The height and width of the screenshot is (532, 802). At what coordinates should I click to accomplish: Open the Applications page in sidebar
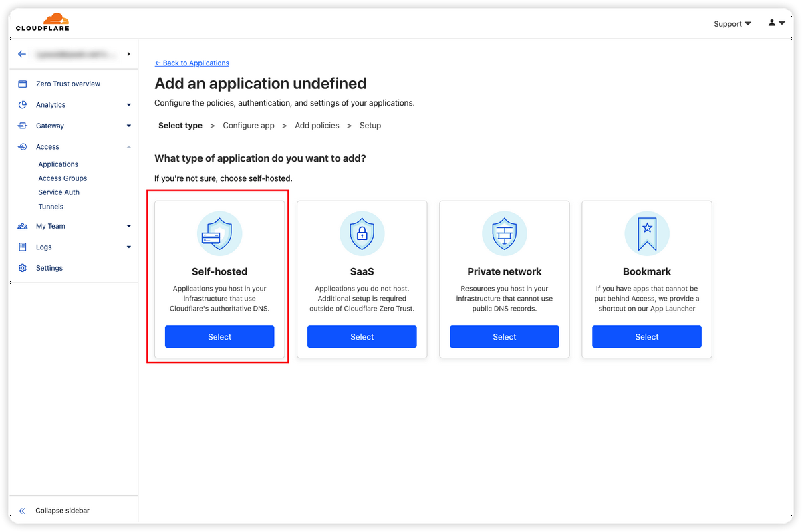point(58,164)
